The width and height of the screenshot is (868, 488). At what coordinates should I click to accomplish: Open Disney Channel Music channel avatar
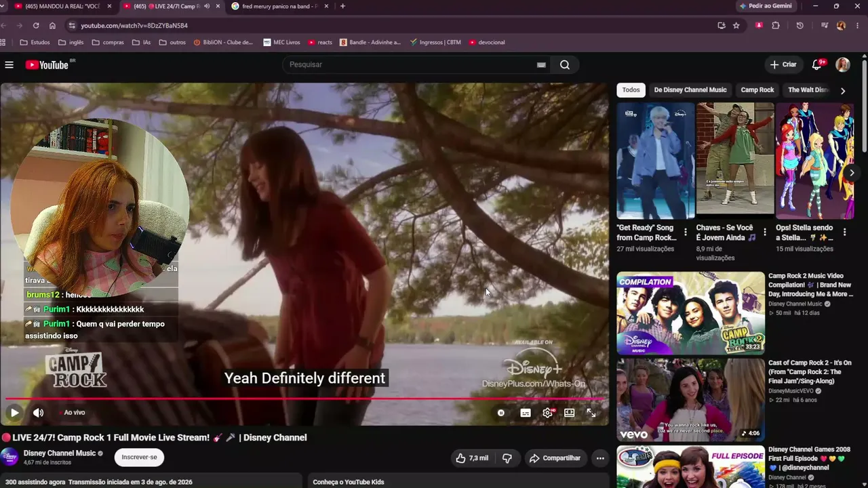9,457
